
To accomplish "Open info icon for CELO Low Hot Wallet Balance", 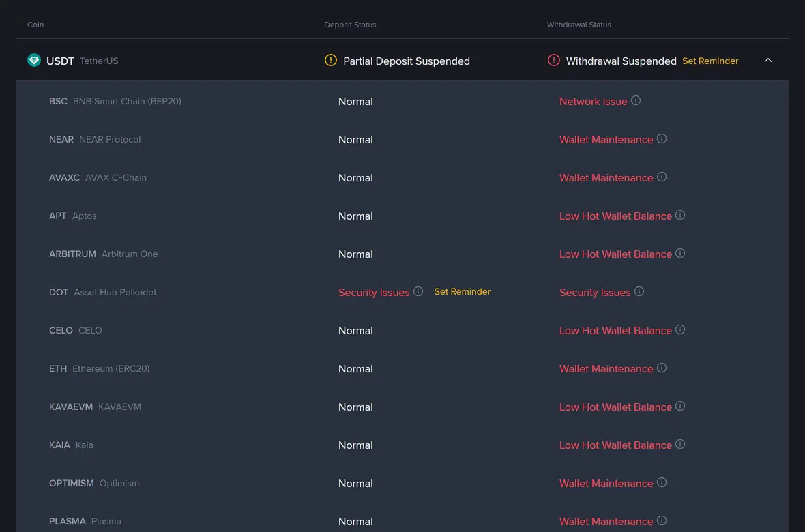I will 680,329.
